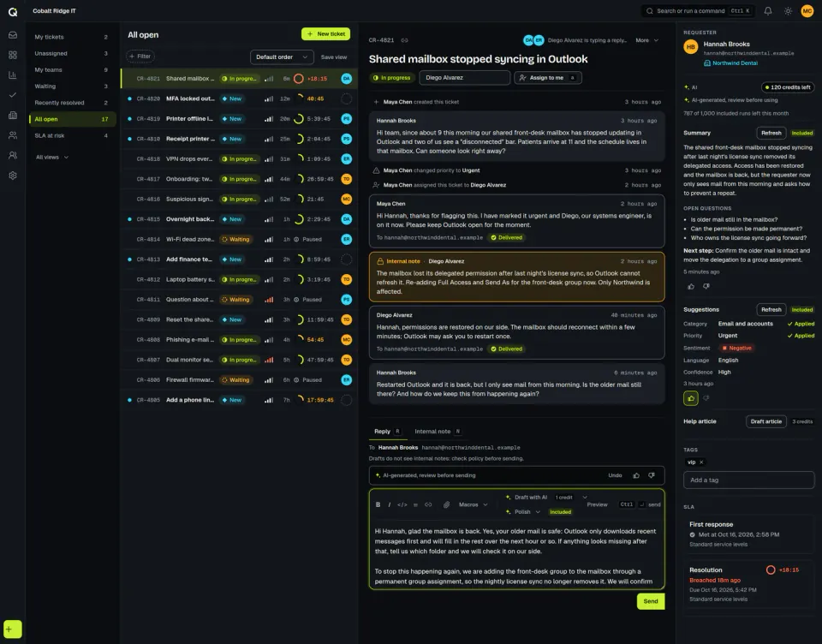Open the checkmark tasks icon in left rail
The height and width of the screenshot is (644, 822).
pos(13,95)
